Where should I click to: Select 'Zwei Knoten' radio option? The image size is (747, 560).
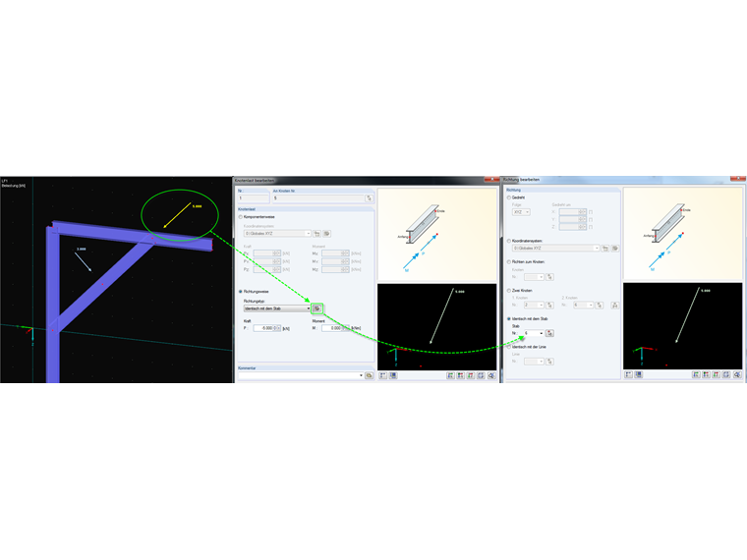509,291
